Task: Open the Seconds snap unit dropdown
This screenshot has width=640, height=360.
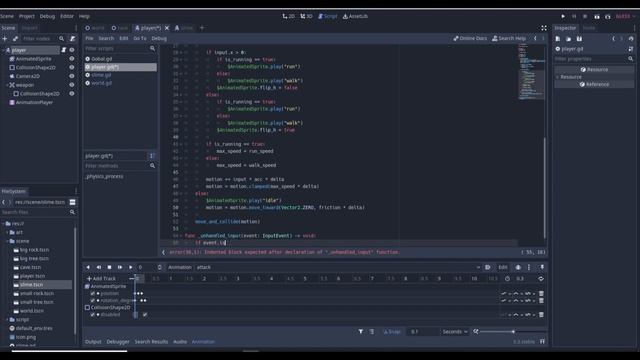Action: point(455,332)
